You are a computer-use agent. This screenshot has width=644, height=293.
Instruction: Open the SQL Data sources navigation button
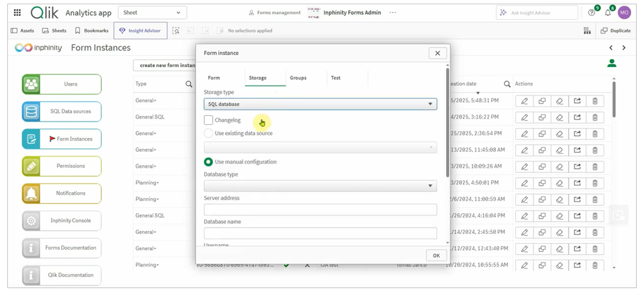62,111
